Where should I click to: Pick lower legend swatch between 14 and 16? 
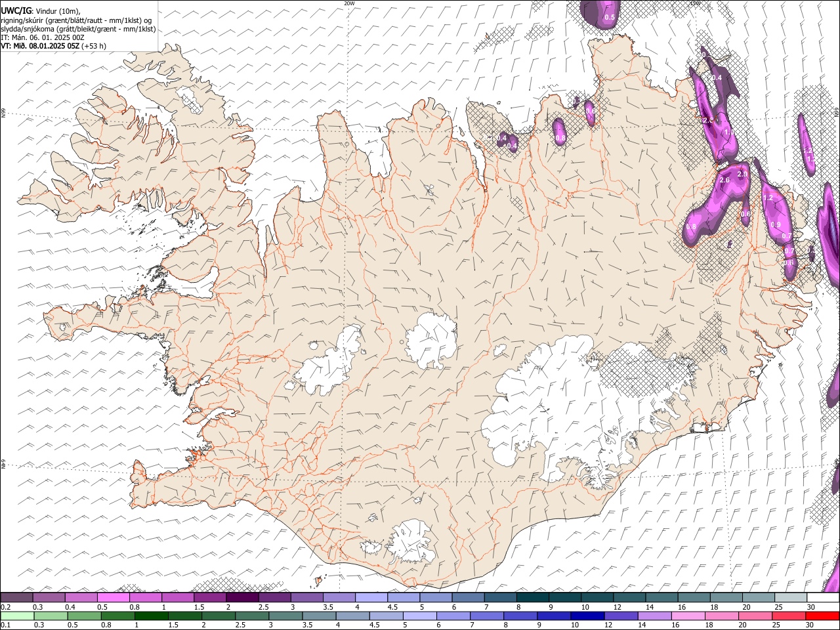tap(653, 616)
